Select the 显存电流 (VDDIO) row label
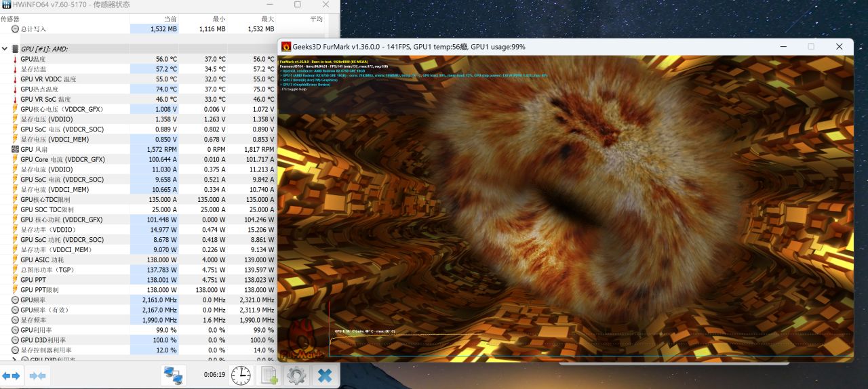Image resolution: width=868 pixels, height=389 pixels. (x=47, y=169)
